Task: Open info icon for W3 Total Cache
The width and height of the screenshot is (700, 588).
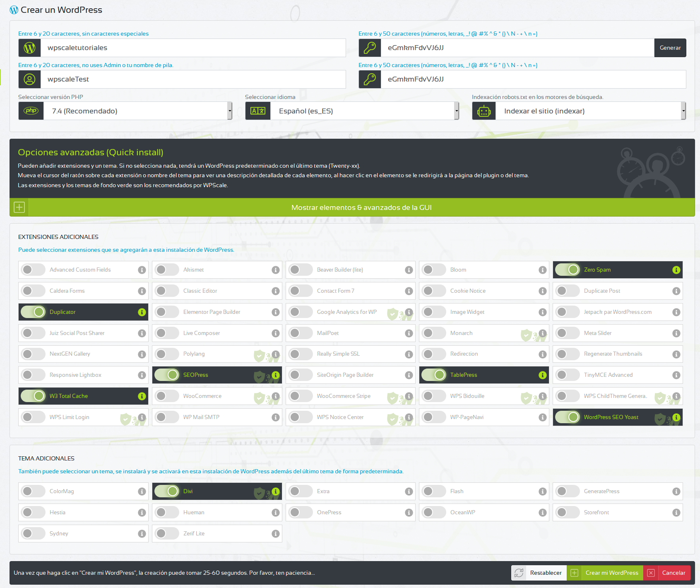Action: pos(142,396)
